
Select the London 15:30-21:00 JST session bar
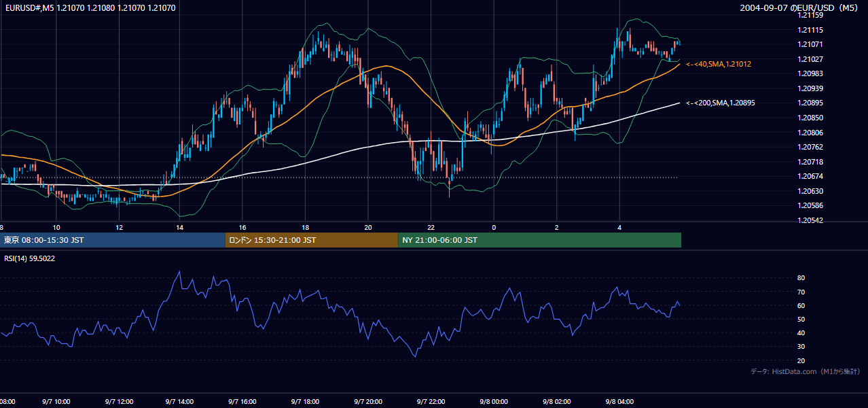pos(312,240)
